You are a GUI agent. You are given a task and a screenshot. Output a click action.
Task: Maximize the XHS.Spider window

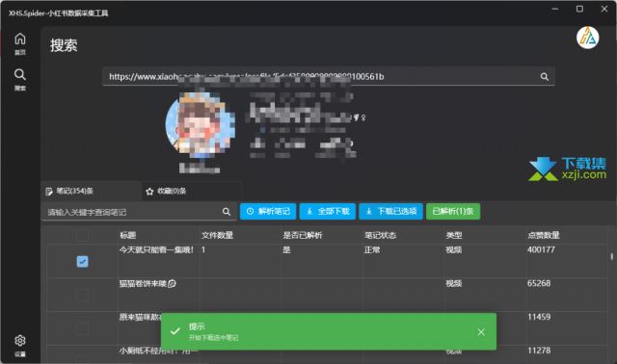579,9
